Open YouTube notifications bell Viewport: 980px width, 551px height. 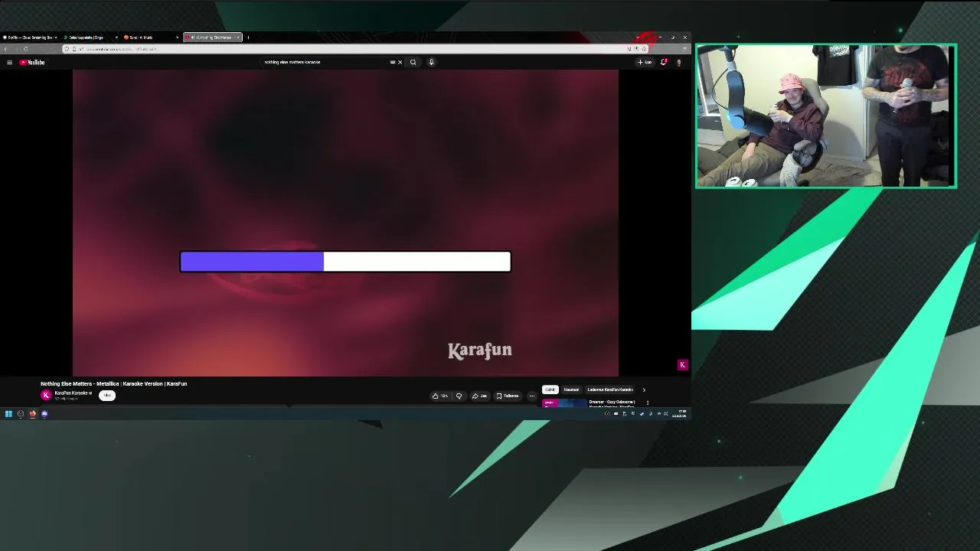(x=664, y=62)
